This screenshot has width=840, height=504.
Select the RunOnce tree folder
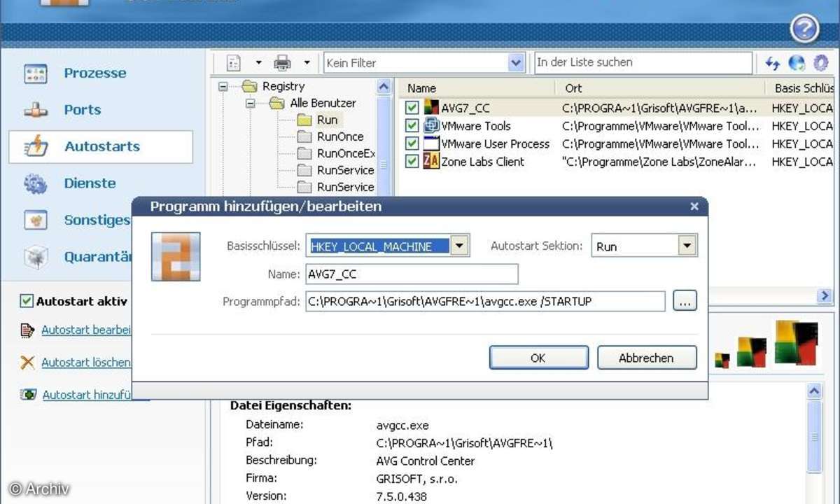click(x=340, y=136)
